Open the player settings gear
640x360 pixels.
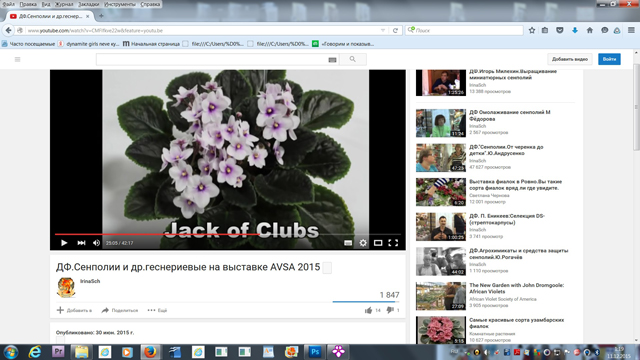point(363,243)
